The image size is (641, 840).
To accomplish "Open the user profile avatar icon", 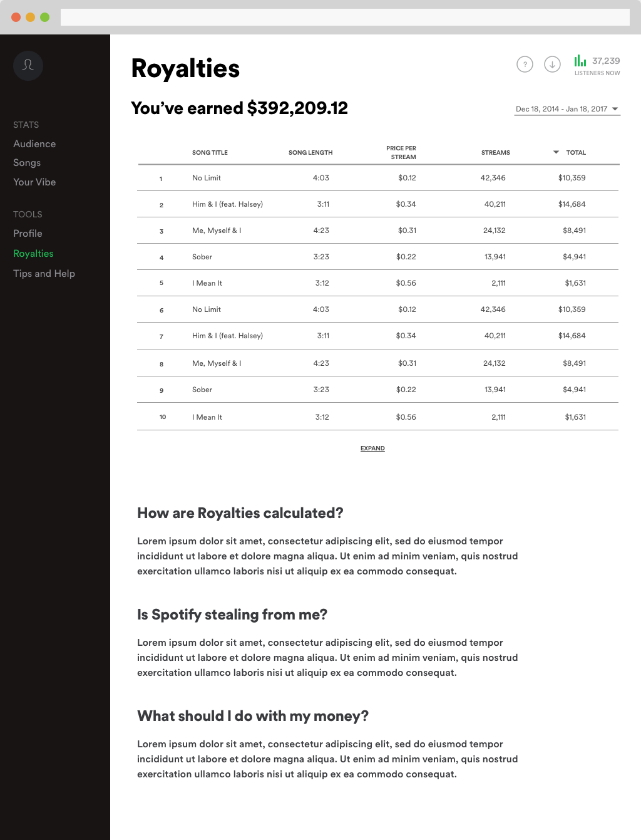I will 28,65.
